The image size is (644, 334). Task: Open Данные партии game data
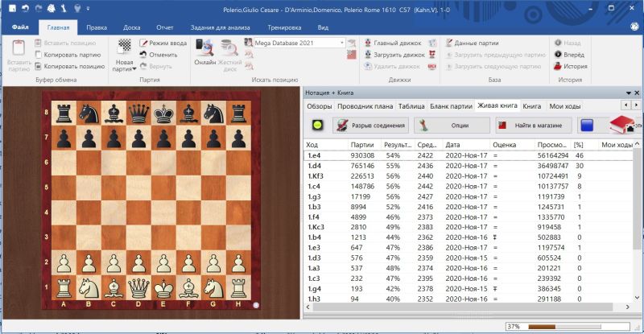(448, 43)
